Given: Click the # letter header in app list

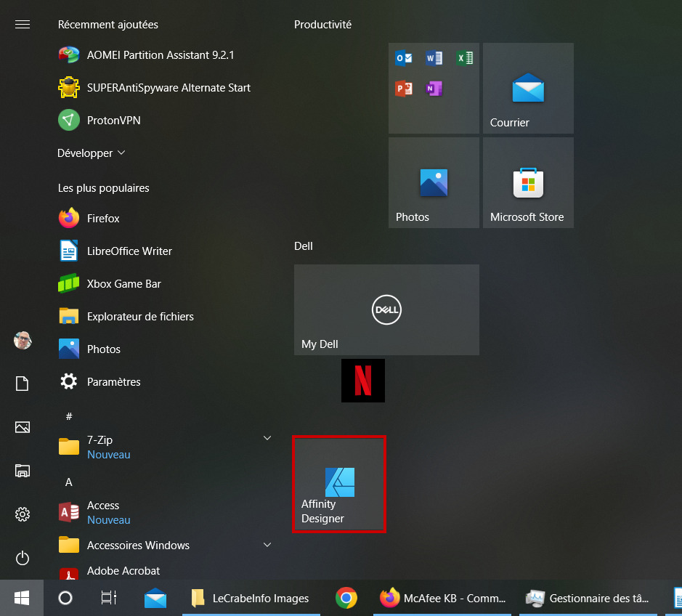Looking at the screenshot, I should (x=69, y=417).
